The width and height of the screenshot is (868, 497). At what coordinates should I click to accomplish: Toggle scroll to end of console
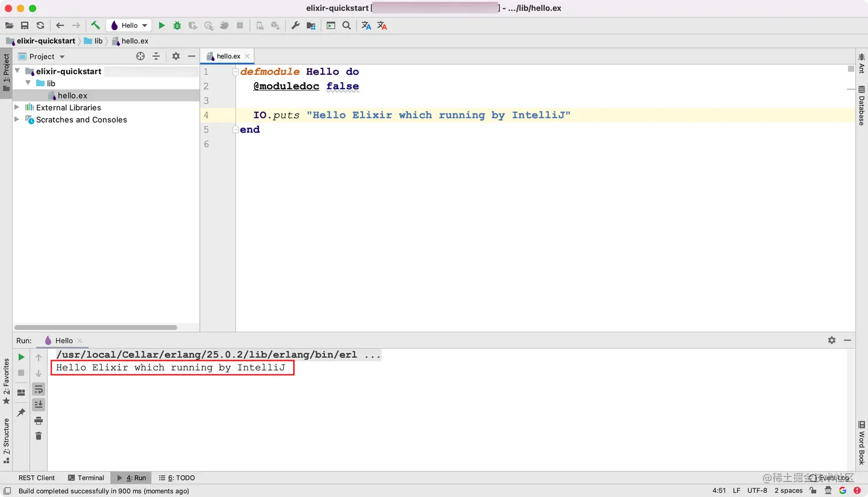pos(38,404)
